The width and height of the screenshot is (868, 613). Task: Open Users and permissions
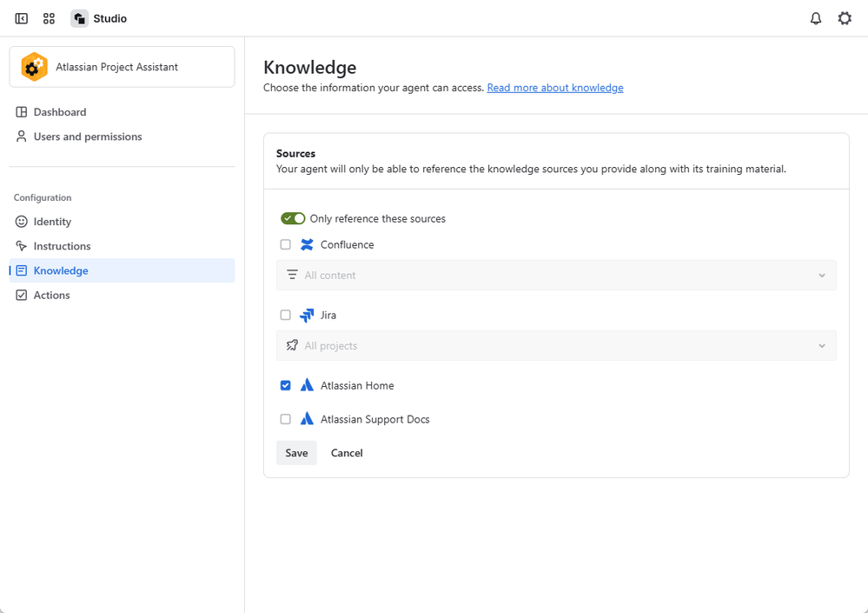[x=87, y=137]
